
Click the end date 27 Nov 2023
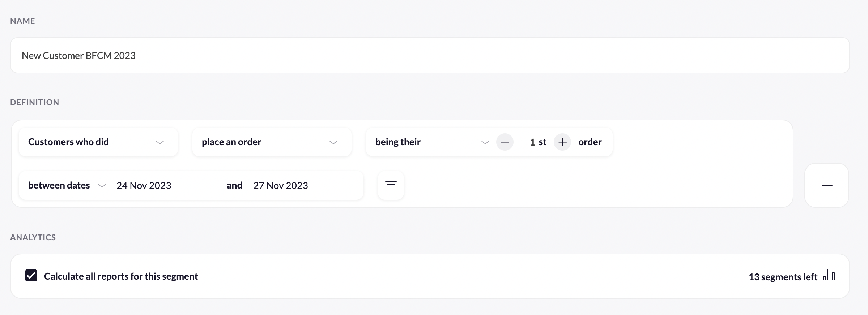click(281, 185)
